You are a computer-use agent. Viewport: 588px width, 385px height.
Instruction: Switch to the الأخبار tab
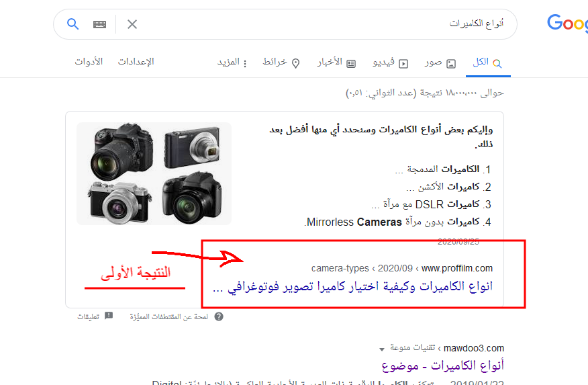336,62
